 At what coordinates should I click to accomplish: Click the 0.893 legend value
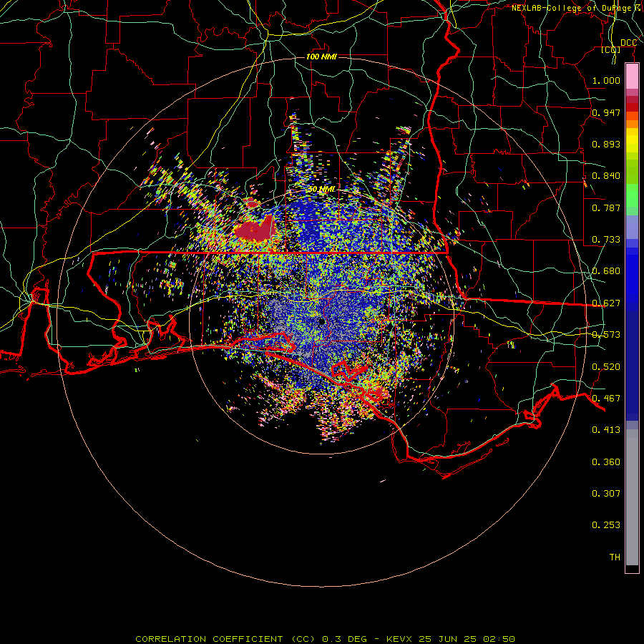point(606,144)
